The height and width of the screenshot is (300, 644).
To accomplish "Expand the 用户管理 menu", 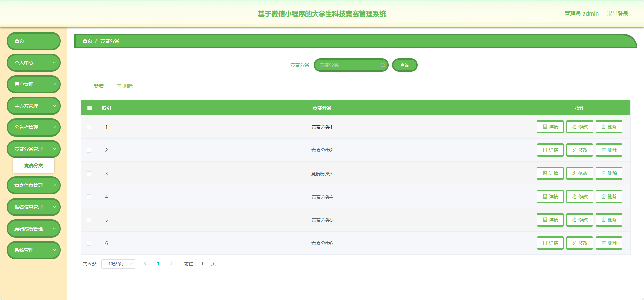I will 34,84.
